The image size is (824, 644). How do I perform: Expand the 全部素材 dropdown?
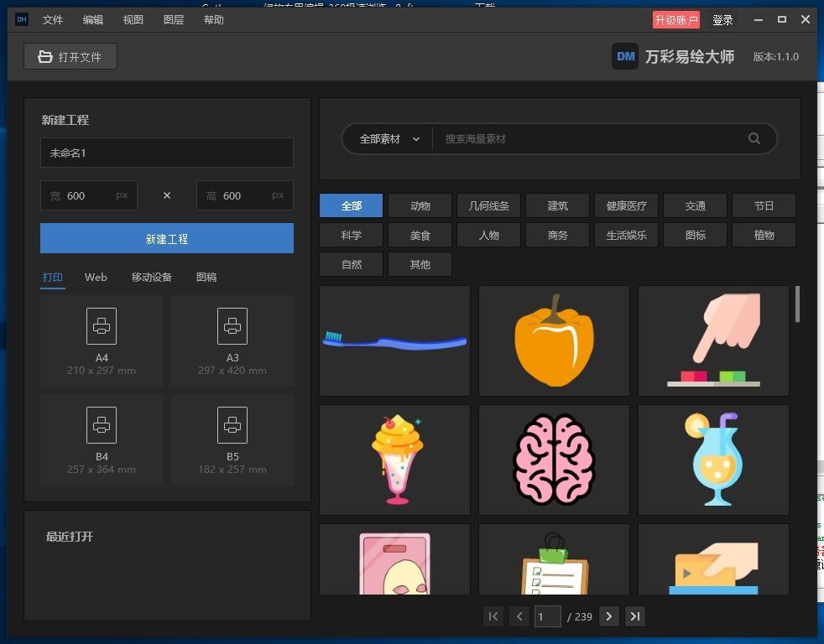(389, 138)
